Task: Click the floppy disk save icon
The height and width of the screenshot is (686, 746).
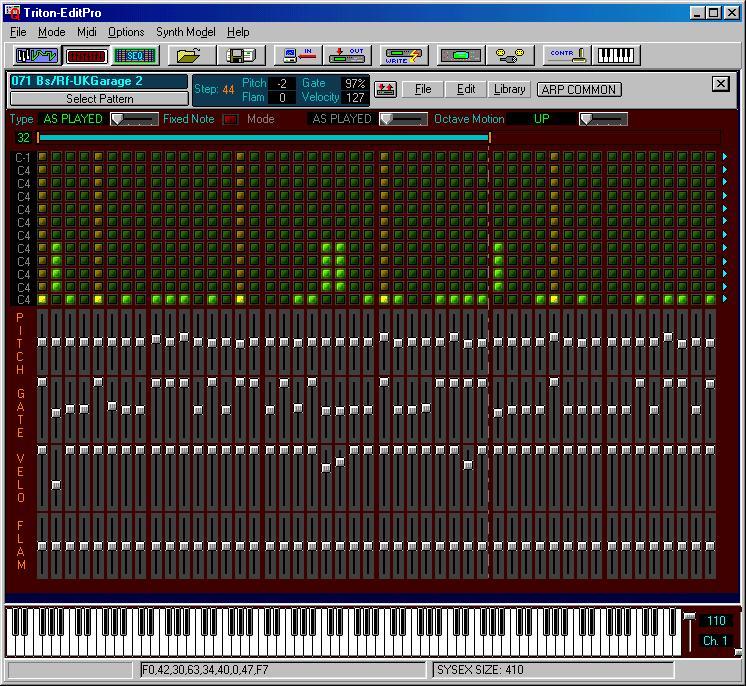Action: (240, 55)
